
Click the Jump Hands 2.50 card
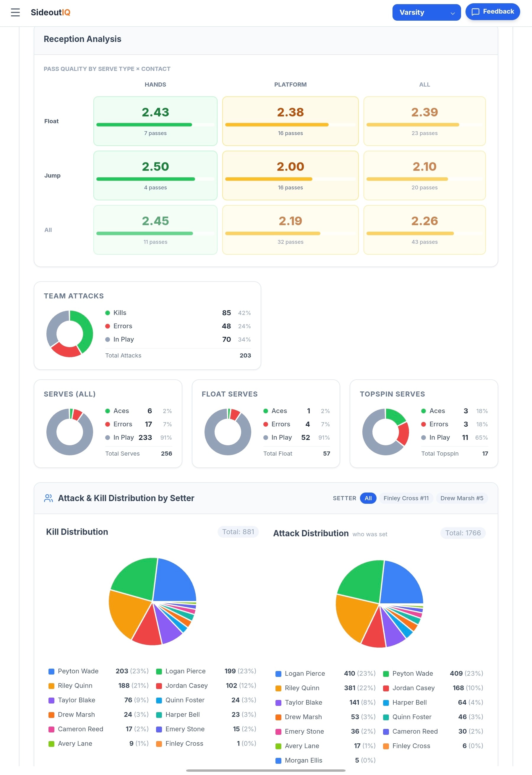pyautogui.click(x=155, y=176)
